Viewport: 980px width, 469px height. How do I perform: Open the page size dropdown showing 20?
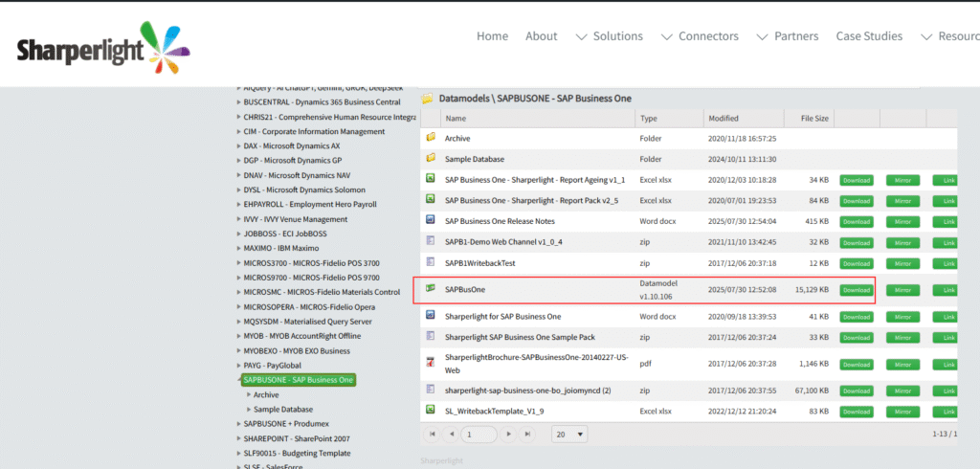coord(570,434)
